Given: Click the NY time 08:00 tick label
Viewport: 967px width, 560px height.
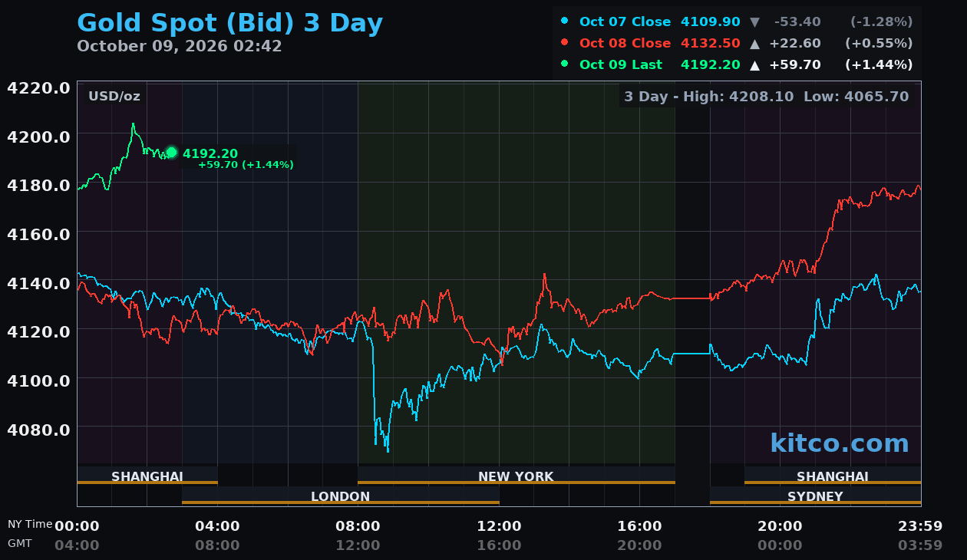Looking at the screenshot, I should click(358, 525).
